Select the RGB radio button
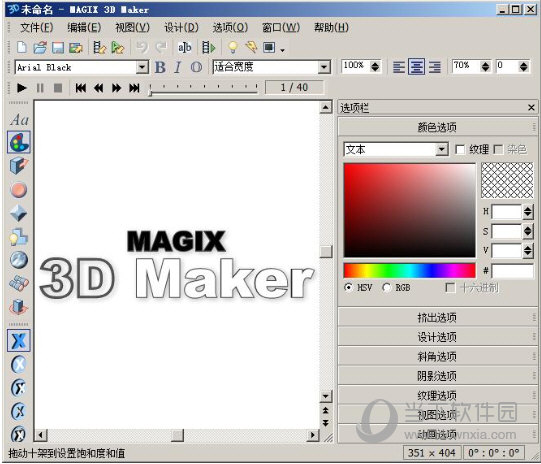Viewport: 541px width, 464px height. (386, 287)
